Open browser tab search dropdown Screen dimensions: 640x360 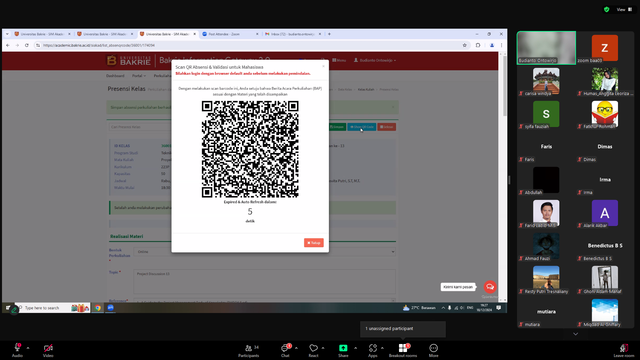tap(7, 34)
